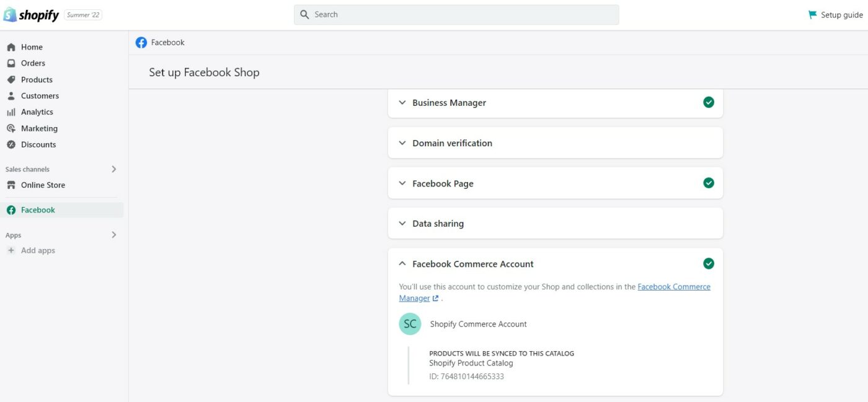868x402 pixels.
Task: Expand the Data sharing section
Action: tap(556, 224)
